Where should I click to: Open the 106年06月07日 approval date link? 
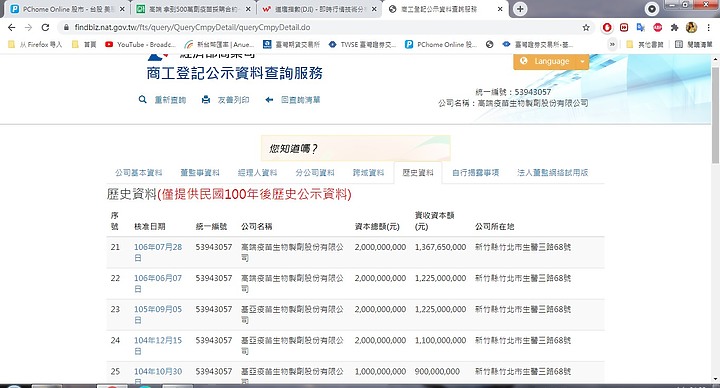[x=158, y=284]
